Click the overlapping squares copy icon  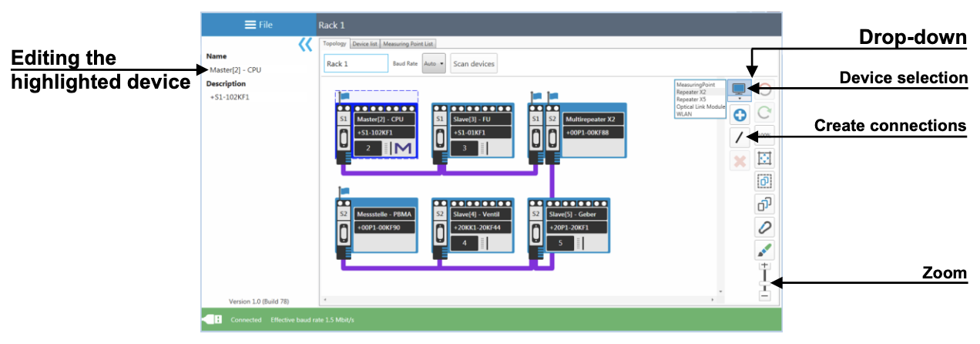[765, 204]
